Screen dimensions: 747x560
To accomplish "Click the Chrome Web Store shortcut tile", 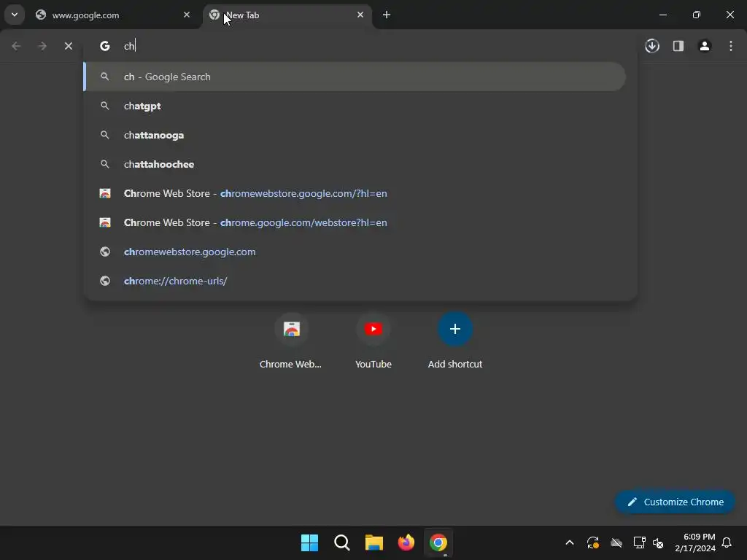I will pyautogui.click(x=291, y=341).
